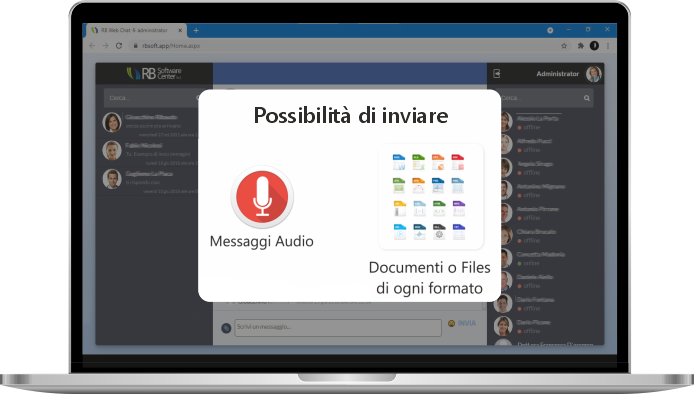This screenshot has width=694, height=394.
Task: Open the browser profile avatar menu
Action: tap(594, 46)
